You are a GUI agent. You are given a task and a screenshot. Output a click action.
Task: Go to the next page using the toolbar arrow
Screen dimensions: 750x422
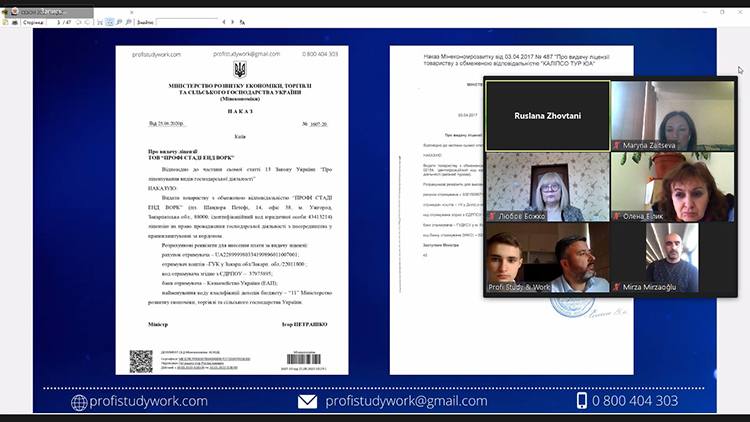(x=88, y=22)
